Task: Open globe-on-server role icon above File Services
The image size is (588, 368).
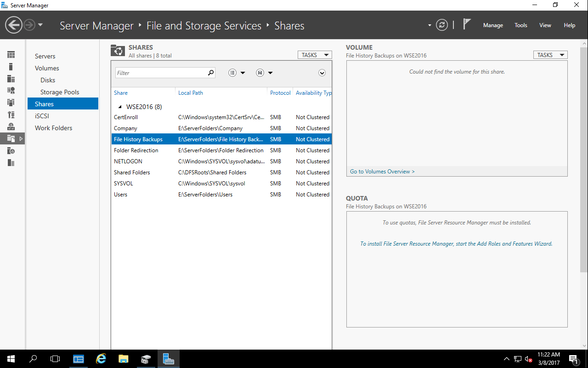Action: pyautogui.click(x=11, y=126)
